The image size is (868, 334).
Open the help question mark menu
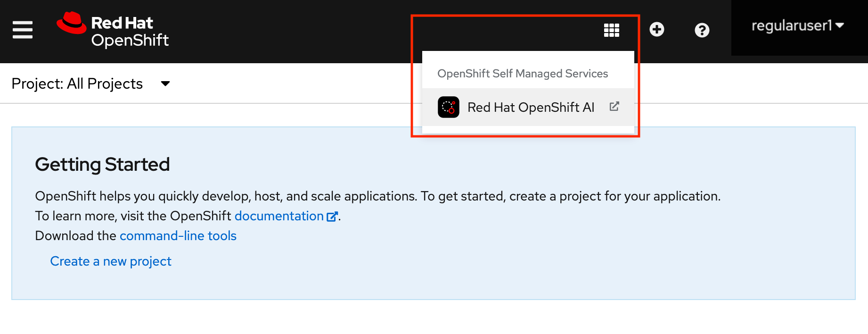pyautogui.click(x=702, y=30)
